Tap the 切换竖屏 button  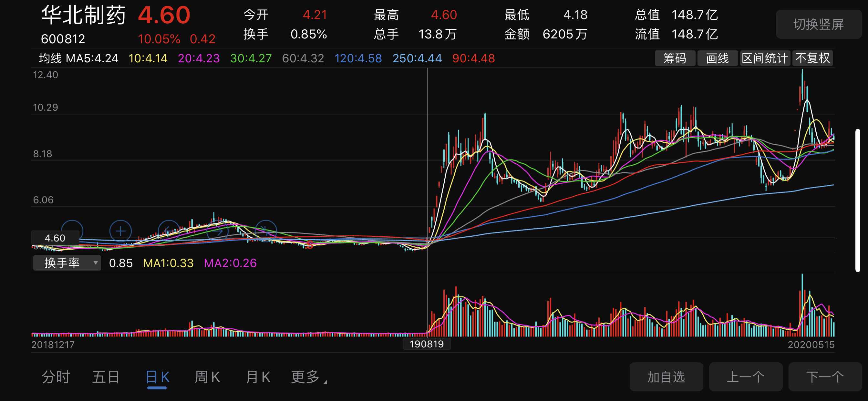(x=819, y=24)
